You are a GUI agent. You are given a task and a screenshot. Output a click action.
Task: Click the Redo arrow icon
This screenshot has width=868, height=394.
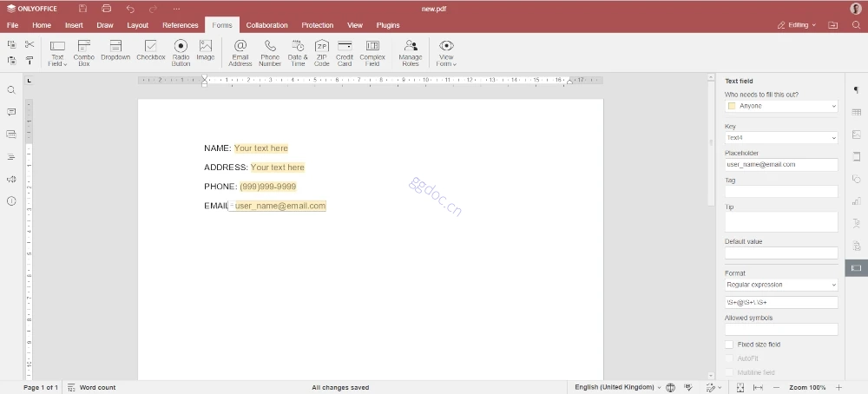154,9
